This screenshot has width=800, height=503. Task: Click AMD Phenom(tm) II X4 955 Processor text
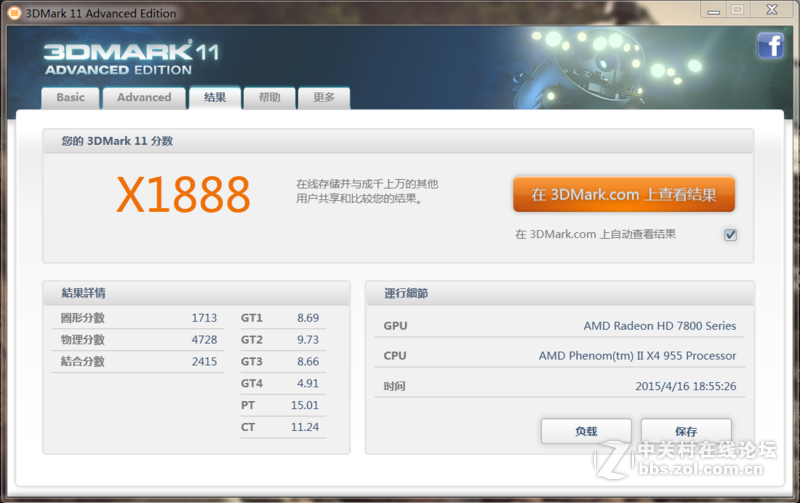click(637, 356)
